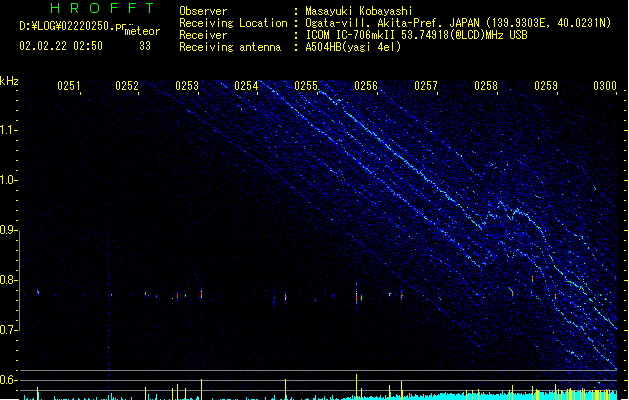Viewport: 629px width, 400px height.
Task: Click the 0252 time marker
Action: click(127, 86)
